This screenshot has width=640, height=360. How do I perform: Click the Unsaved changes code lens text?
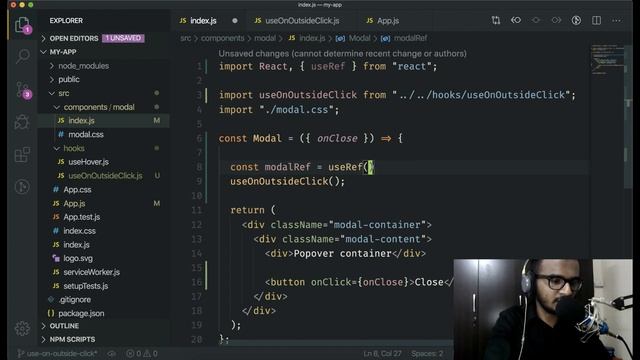[x=342, y=53]
